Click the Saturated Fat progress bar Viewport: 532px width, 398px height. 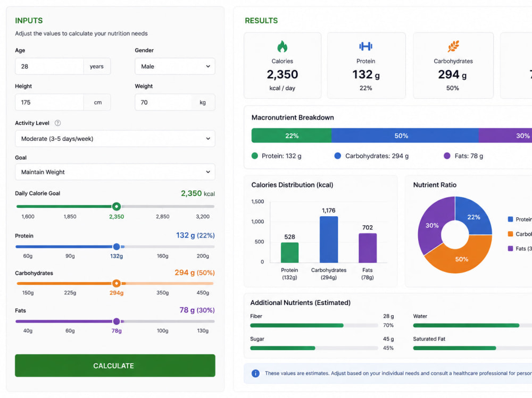pyautogui.click(x=472, y=348)
